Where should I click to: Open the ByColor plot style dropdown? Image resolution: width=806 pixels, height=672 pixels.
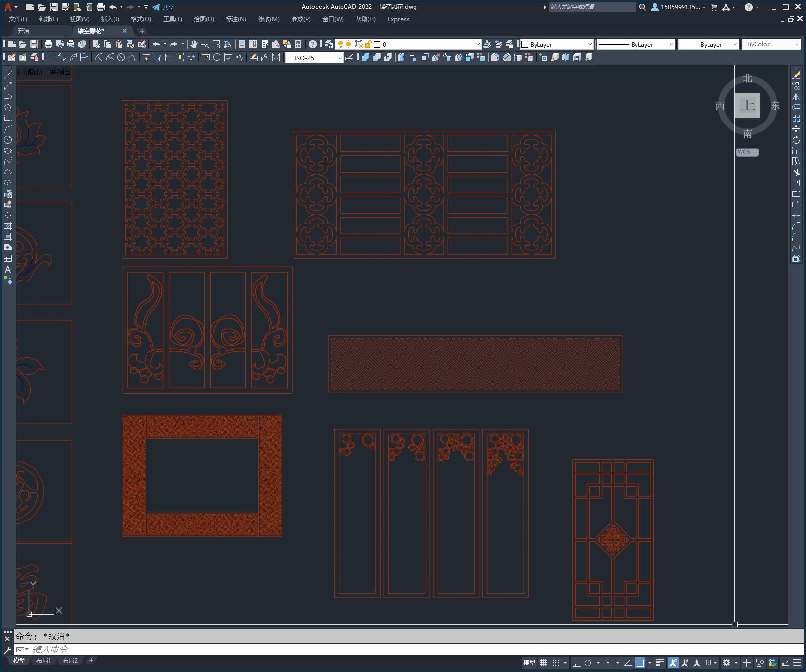[772, 44]
